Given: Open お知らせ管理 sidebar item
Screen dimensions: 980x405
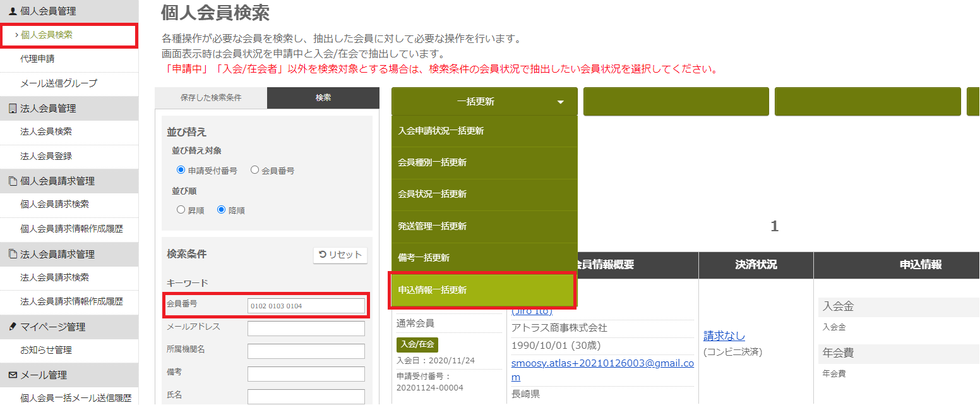Looking at the screenshot, I should [x=46, y=350].
